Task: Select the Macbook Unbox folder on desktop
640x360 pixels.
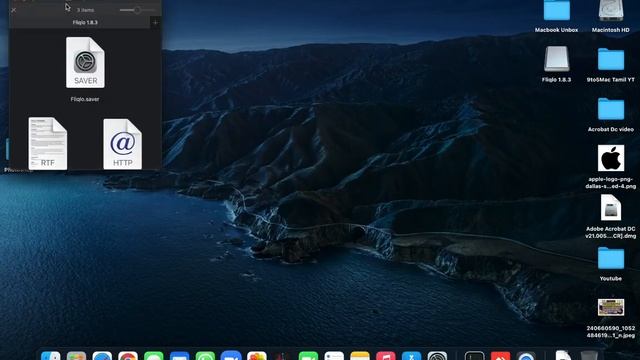Action: 556,10
